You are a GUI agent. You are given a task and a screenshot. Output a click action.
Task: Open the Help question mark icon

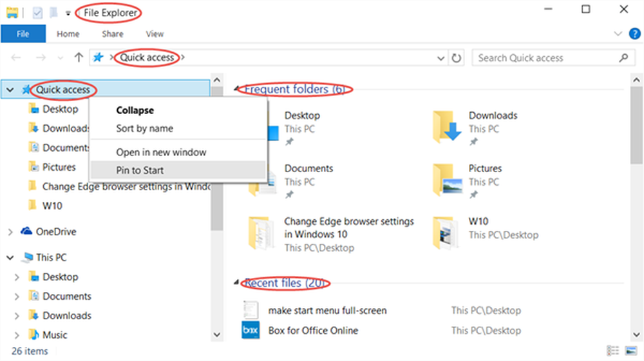634,34
